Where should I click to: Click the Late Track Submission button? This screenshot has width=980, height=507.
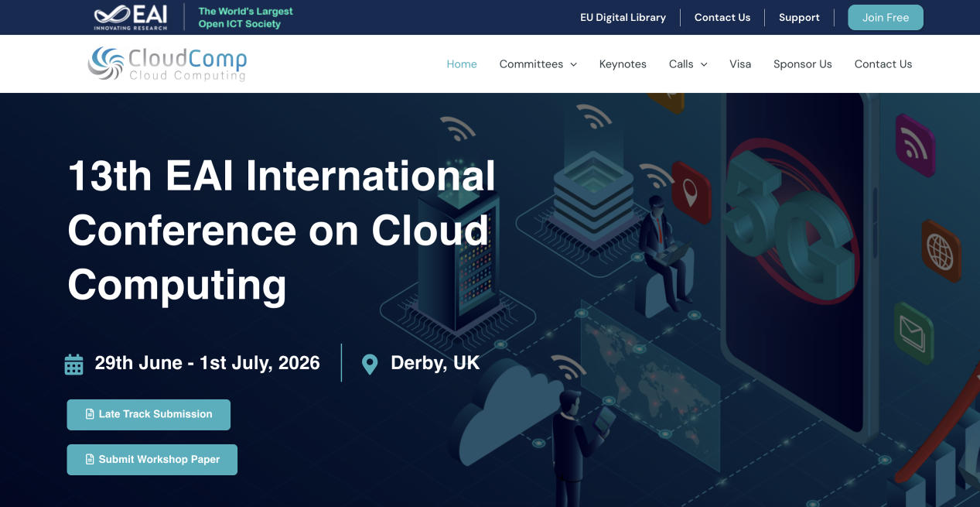point(149,415)
